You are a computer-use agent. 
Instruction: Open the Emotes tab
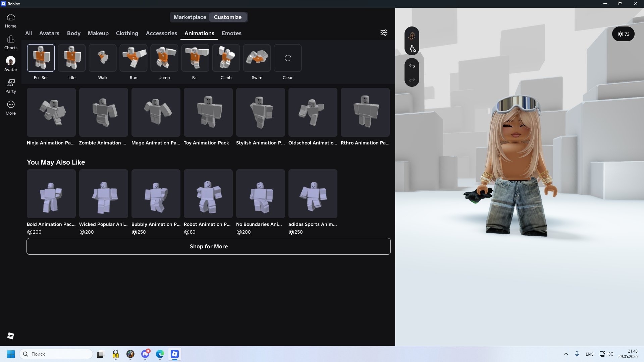click(x=231, y=33)
